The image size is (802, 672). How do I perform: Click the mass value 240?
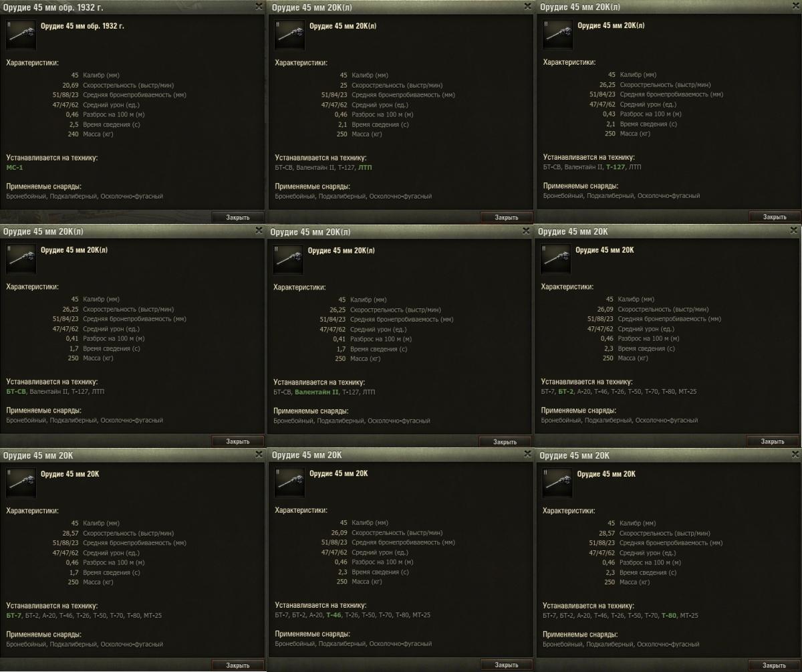(x=74, y=134)
